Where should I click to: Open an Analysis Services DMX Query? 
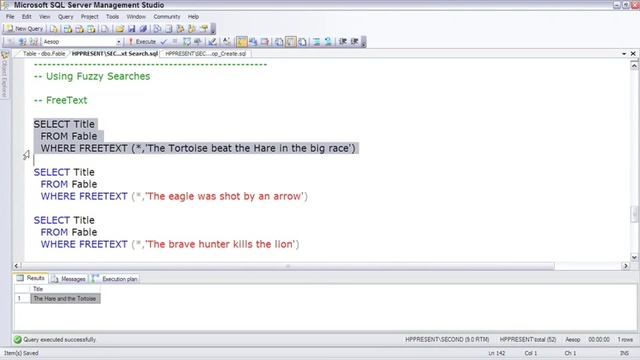click(79, 29)
